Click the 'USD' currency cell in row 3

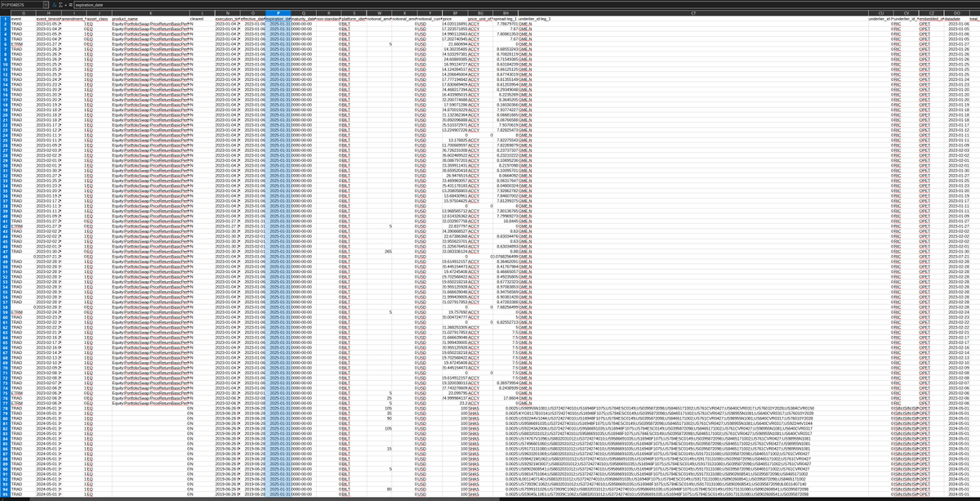(x=430, y=29)
